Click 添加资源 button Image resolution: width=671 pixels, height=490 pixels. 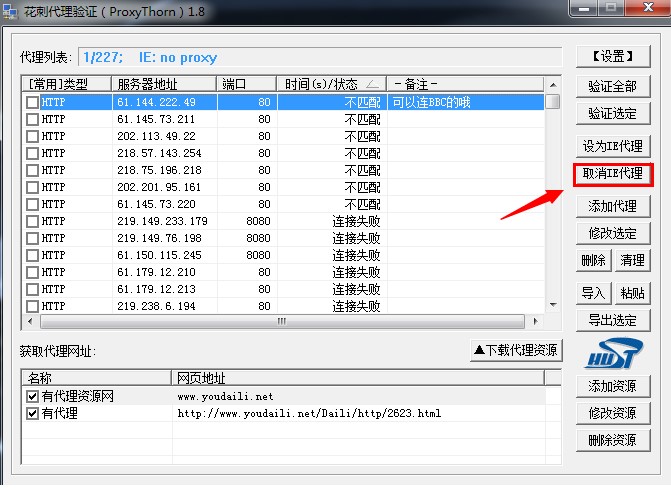tap(613, 386)
